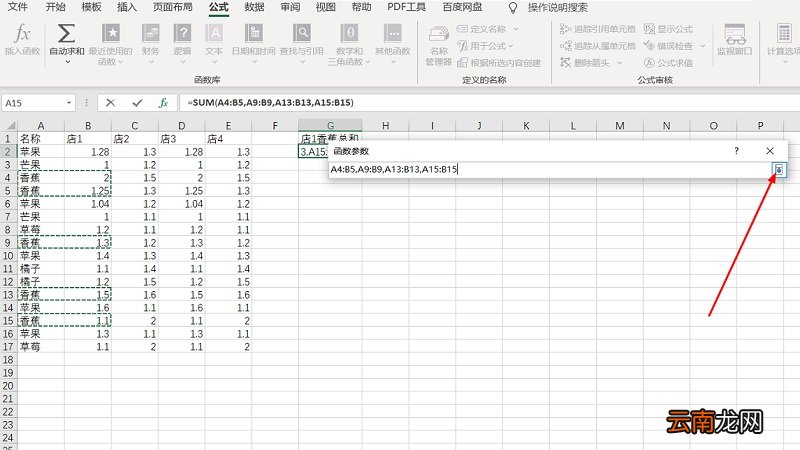Click the AutoSum sigma icon
The image size is (800, 450).
tap(66, 34)
